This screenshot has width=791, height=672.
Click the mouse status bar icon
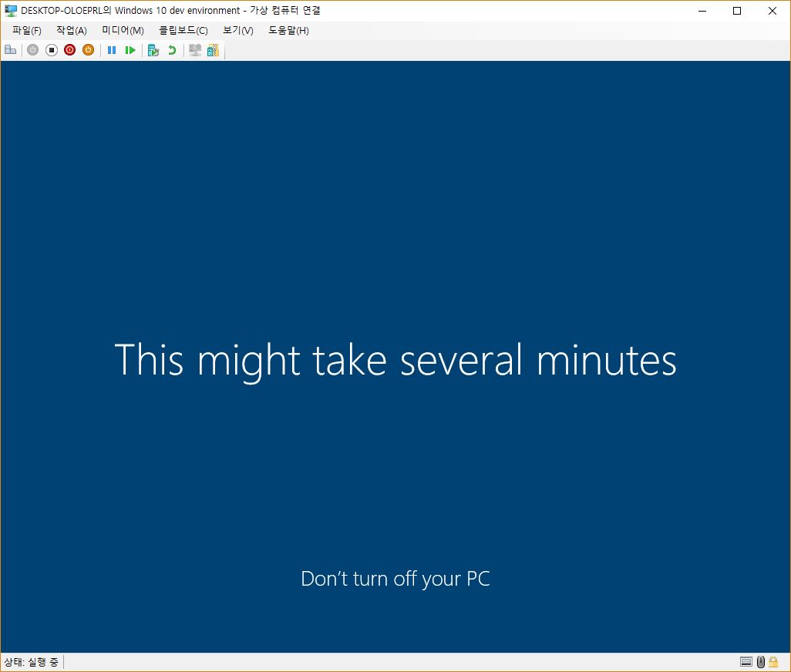tap(761, 662)
